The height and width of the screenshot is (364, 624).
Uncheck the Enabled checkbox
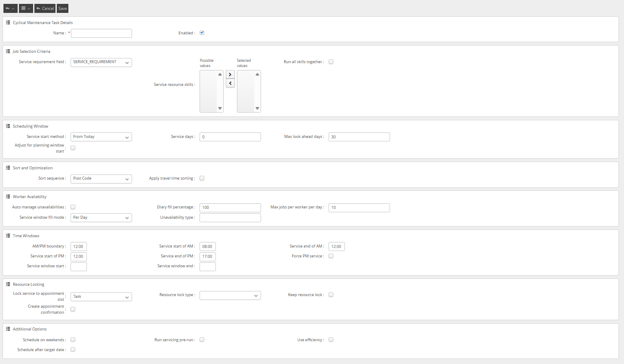pos(202,33)
